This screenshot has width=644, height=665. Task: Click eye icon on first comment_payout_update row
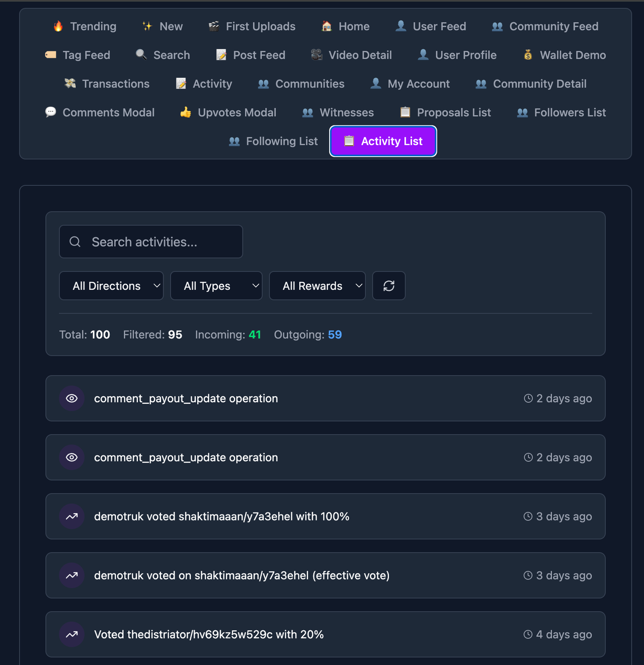pyautogui.click(x=72, y=398)
